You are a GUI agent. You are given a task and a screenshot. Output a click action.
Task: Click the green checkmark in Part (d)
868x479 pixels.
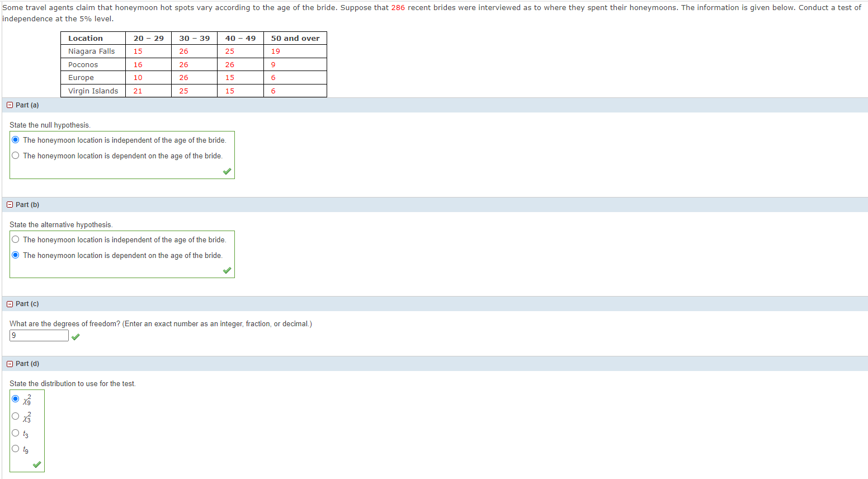(x=37, y=464)
